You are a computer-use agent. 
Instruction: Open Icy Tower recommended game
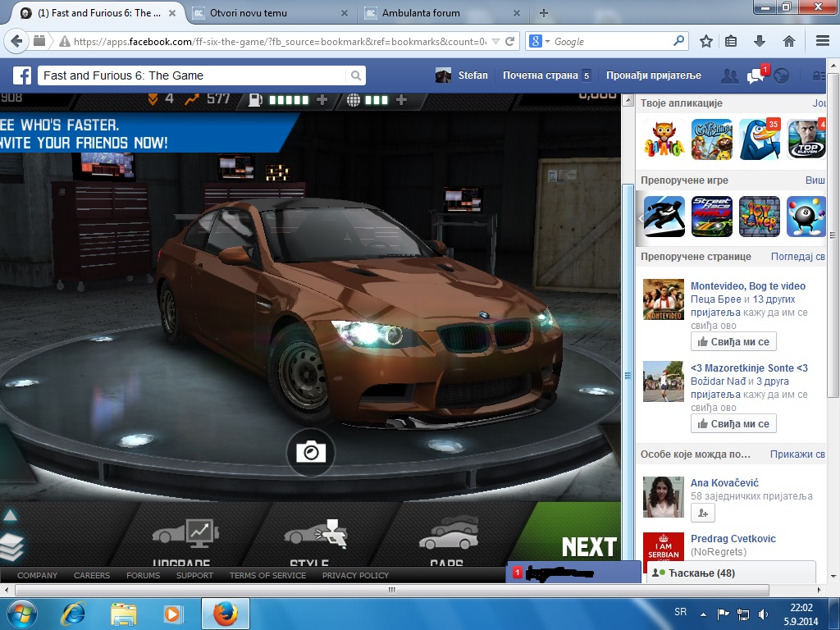760,217
